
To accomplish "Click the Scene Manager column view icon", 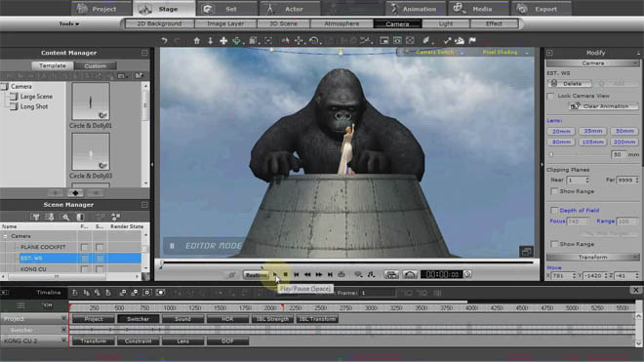I will (80, 217).
